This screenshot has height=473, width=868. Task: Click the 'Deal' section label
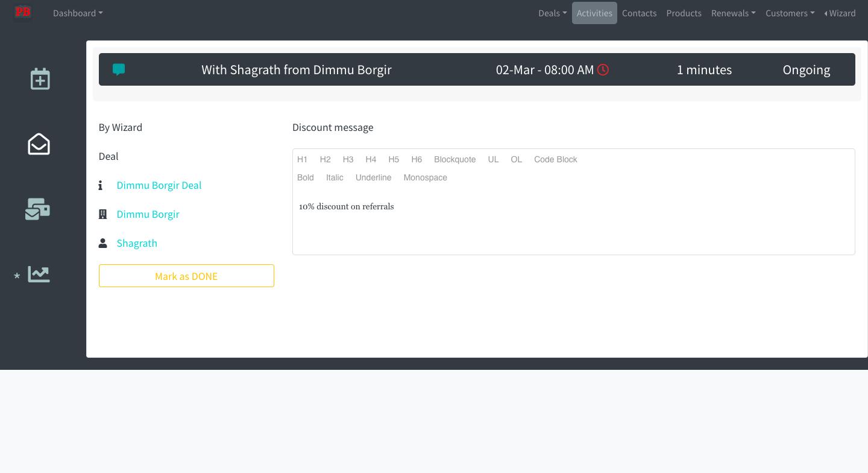(x=108, y=156)
